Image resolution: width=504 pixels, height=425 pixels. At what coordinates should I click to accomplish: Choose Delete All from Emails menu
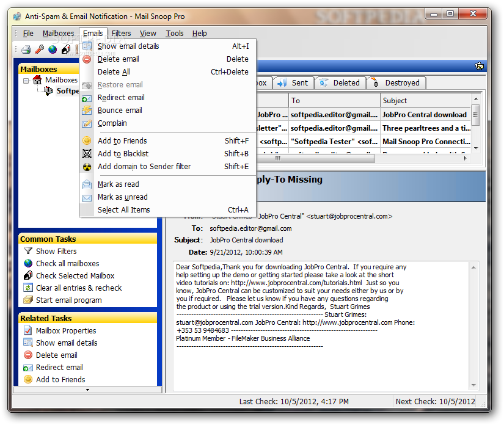168,72
